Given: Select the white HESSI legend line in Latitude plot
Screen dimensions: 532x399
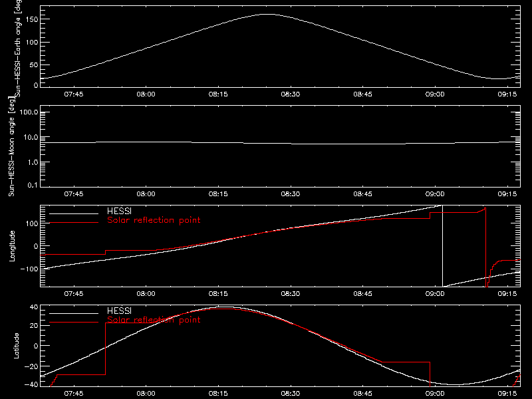Looking at the screenshot, I should click(74, 313).
